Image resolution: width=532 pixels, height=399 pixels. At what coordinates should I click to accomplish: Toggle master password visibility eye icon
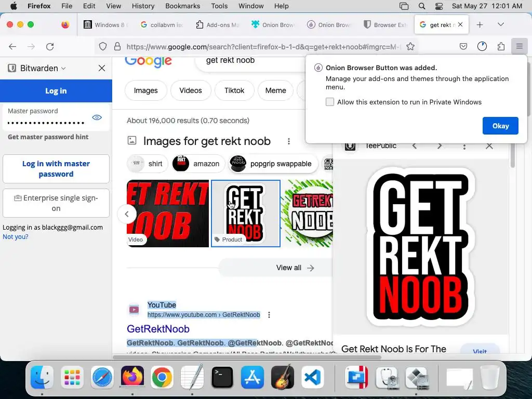[97, 117]
